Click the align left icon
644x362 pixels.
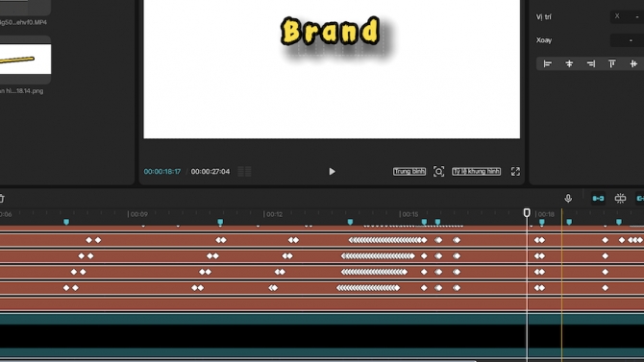[547, 63]
